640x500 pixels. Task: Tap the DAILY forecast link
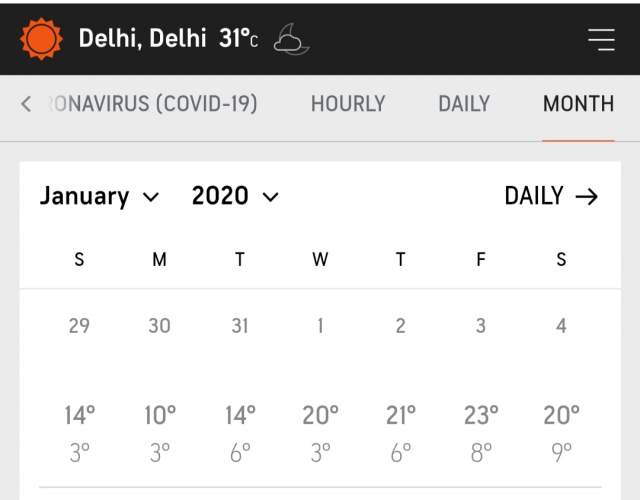[x=535, y=196]
